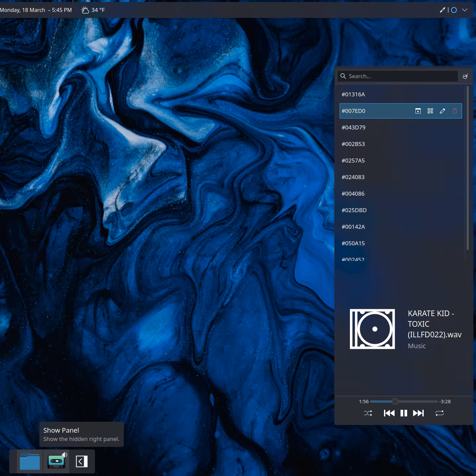
Task: Toggle repeat playback mode
Action: tap(439, 413)
